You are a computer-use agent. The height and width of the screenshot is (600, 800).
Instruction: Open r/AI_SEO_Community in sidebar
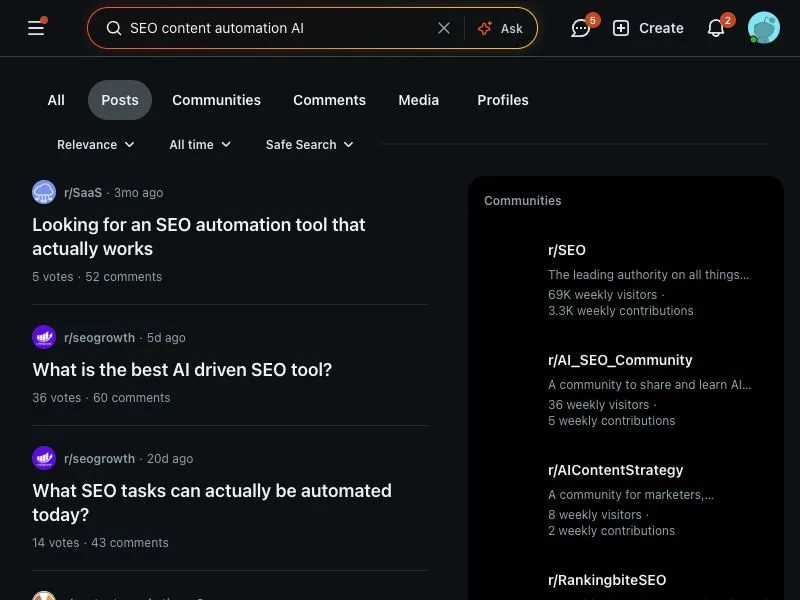click(x=620, y=360)
